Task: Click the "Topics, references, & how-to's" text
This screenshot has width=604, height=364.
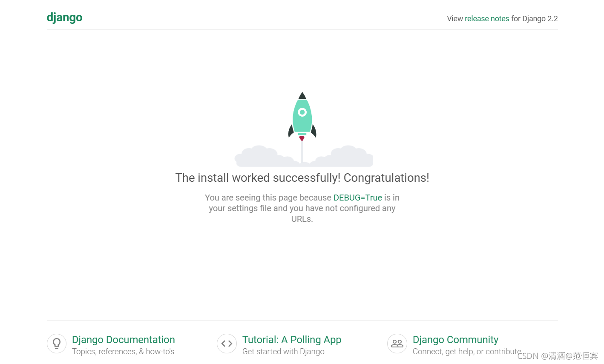Action: pos(123,352)
